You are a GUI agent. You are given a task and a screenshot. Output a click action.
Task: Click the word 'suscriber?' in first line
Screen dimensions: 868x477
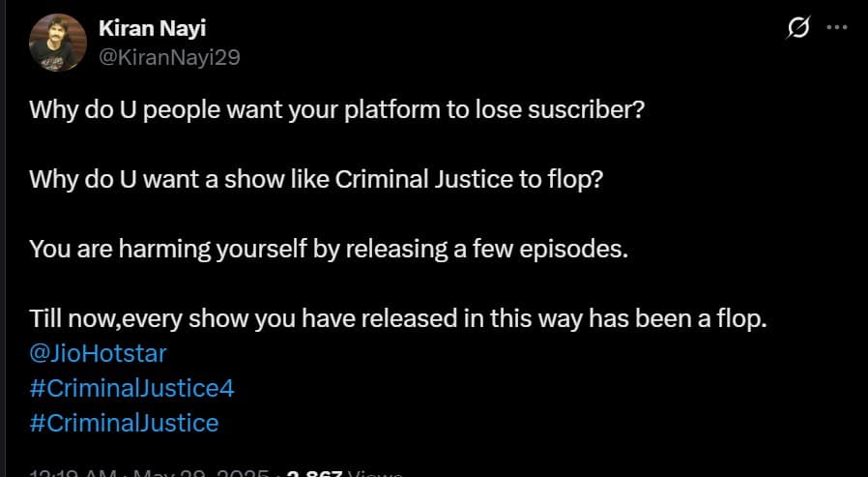pos(586,109)
